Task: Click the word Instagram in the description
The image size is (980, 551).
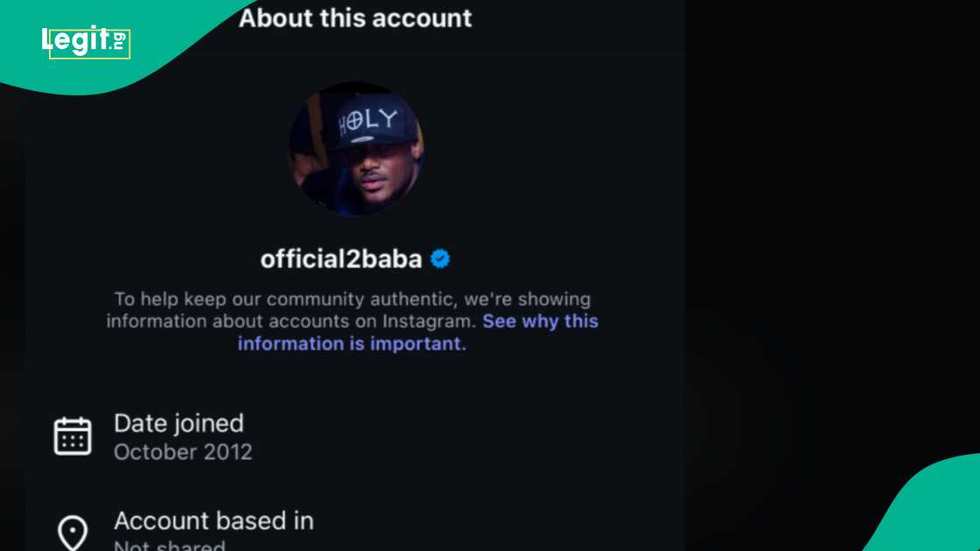Action: click(x=430, y=321)
